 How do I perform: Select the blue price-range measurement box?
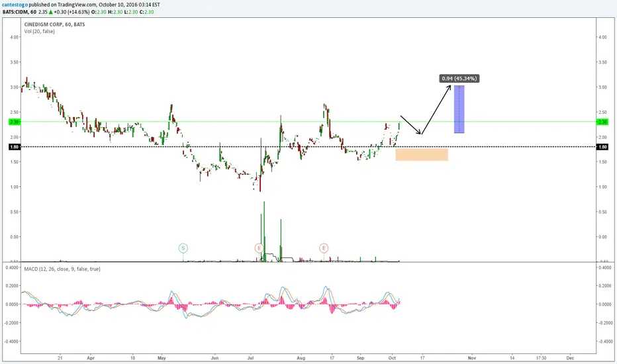(x=459, y=109)
